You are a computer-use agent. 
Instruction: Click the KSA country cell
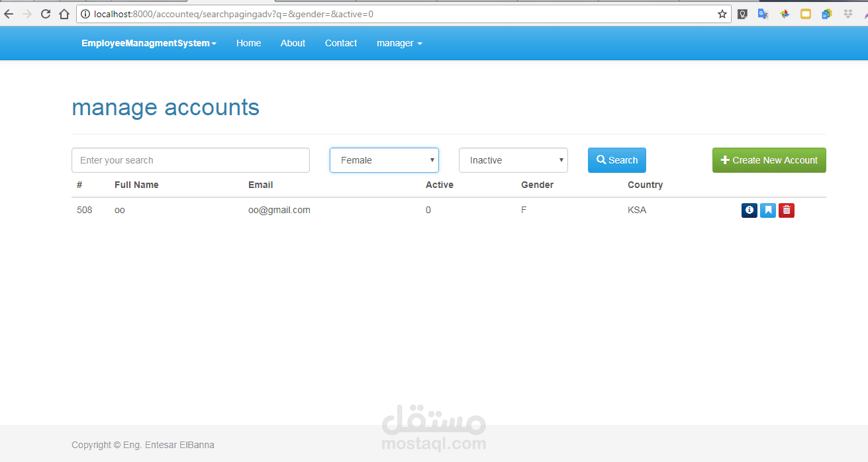[x=637, y=210]
